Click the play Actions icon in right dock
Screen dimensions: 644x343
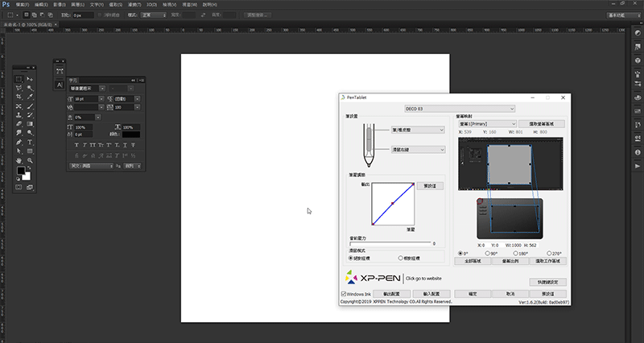point(638,166)
